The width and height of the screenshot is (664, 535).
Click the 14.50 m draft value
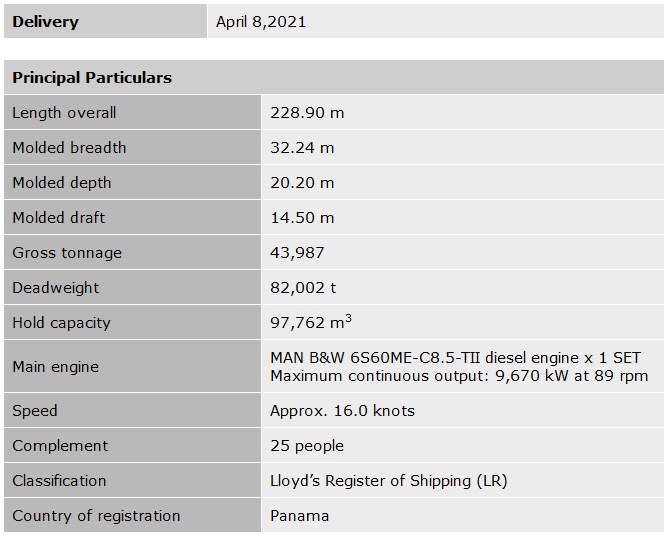click(302, 218)
